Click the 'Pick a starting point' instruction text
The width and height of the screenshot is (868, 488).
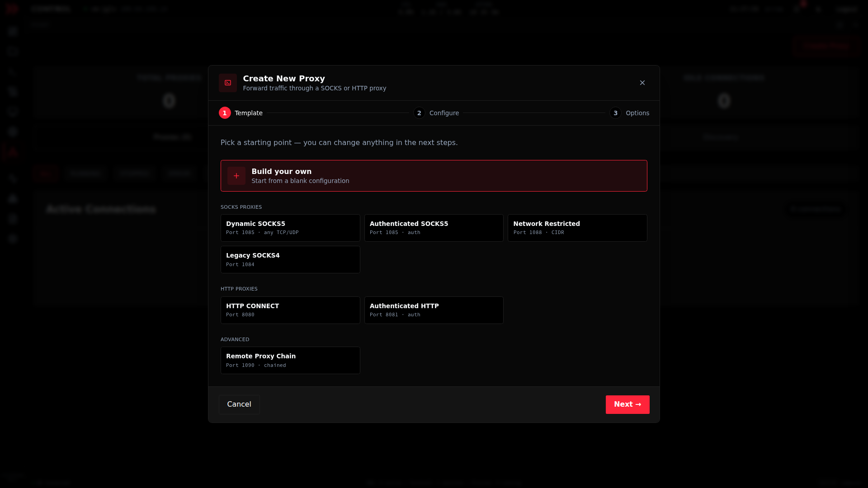339,143
